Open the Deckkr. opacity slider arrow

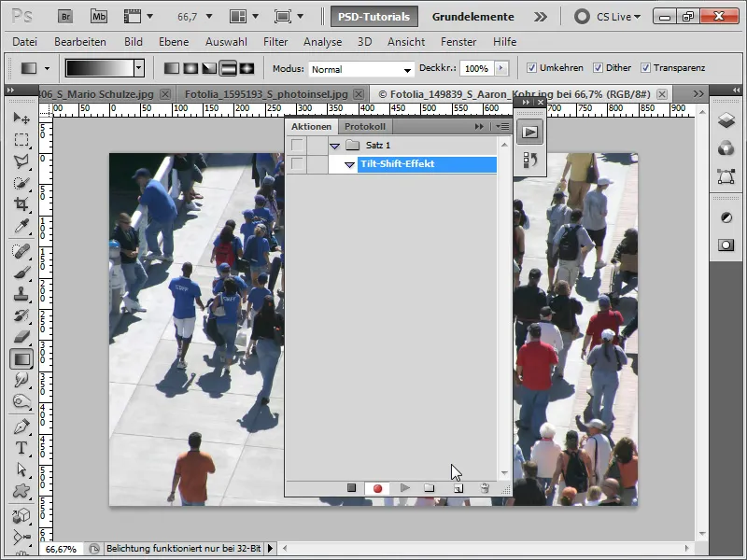500,68
